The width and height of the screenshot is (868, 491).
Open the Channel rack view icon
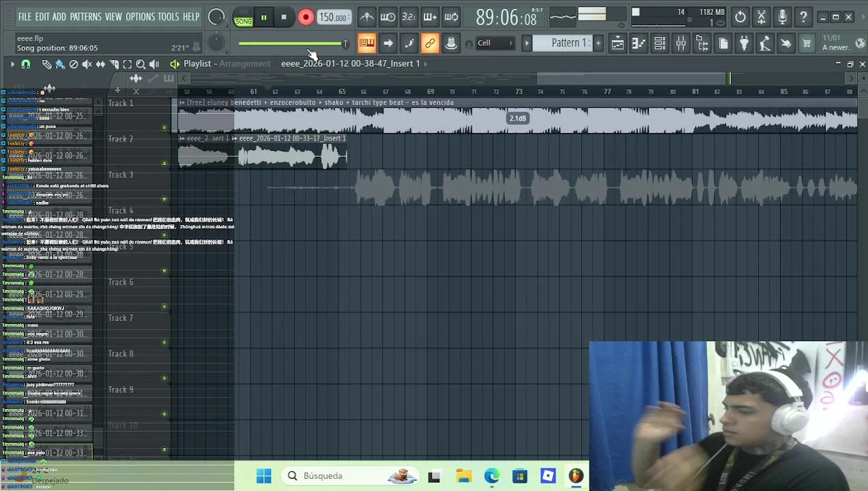pyautogui.click(x=660, y=44)
